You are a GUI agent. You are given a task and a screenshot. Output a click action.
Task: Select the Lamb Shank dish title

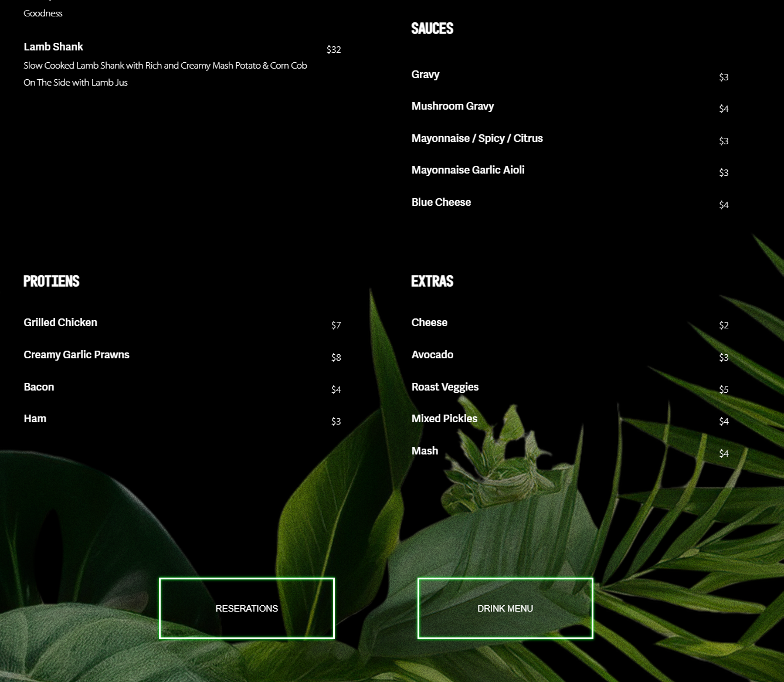pos(53,47)
